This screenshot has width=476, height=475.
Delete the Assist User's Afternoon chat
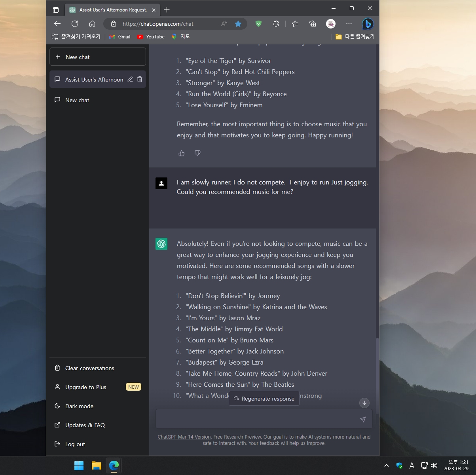[140, 79]
